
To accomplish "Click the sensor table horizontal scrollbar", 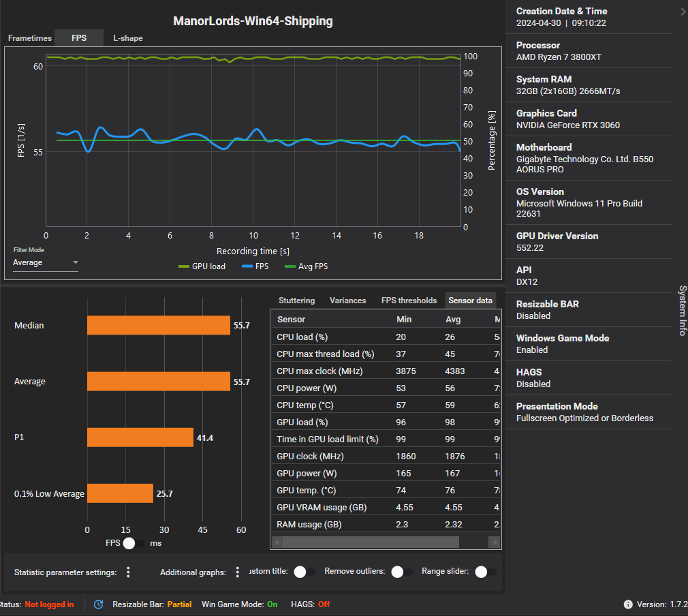I will click(x=371, y=542).
